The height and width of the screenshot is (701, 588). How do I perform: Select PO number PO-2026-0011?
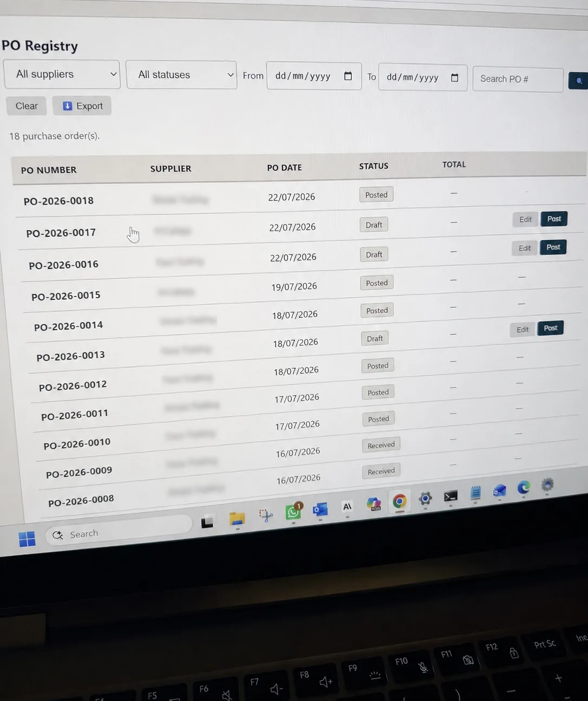coord(75,415)
